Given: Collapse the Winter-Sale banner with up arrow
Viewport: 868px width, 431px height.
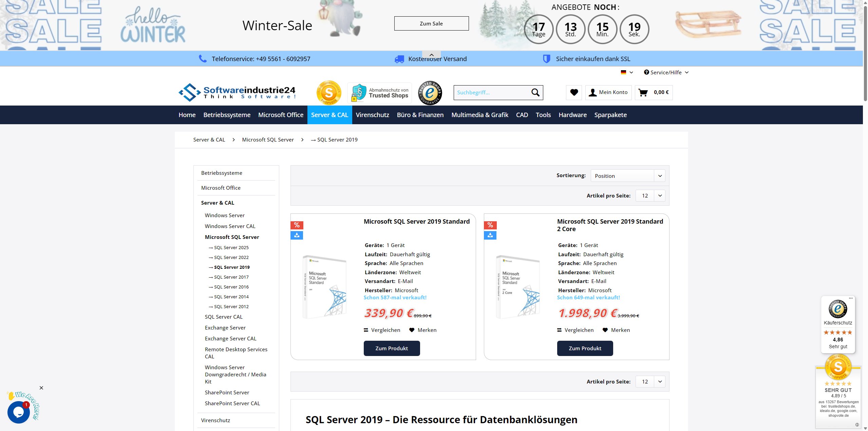Looking at the screenshot, I should click(431, 55).
